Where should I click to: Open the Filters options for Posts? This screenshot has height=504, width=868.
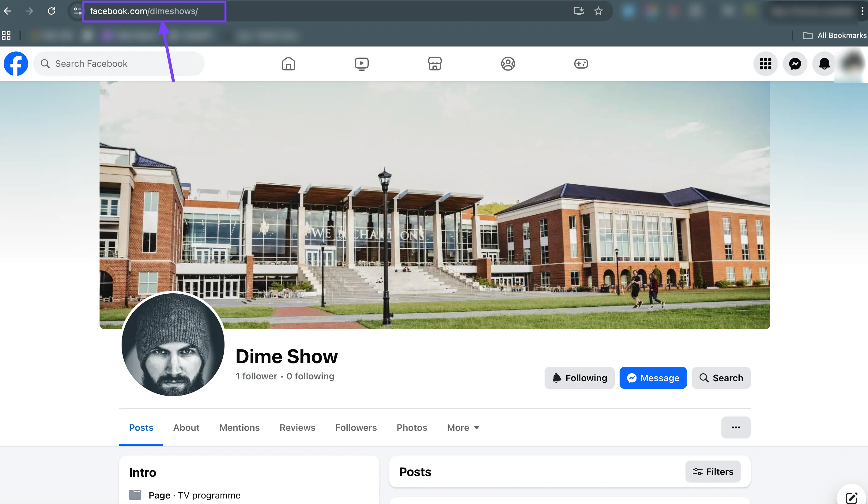713,472
